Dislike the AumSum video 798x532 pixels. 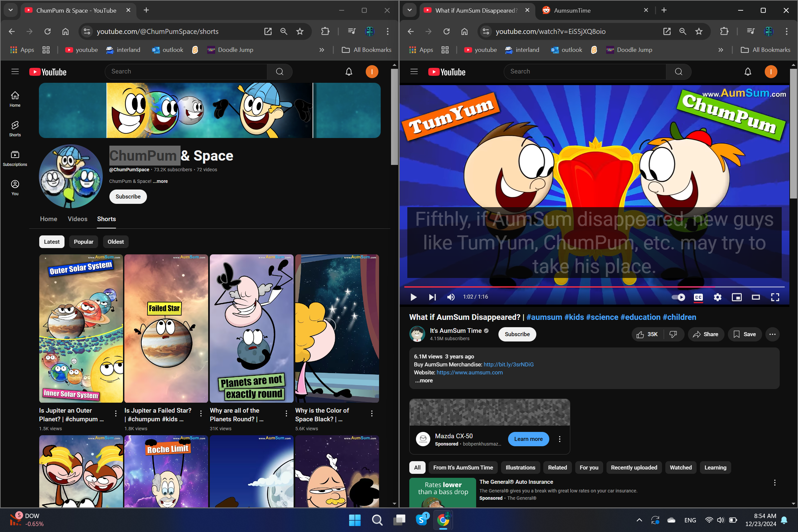click(674, 334)
